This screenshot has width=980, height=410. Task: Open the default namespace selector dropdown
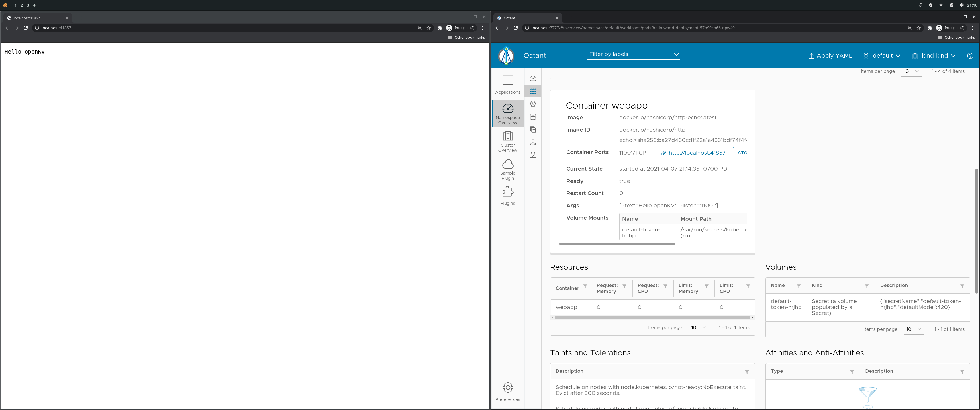[881, 56]
